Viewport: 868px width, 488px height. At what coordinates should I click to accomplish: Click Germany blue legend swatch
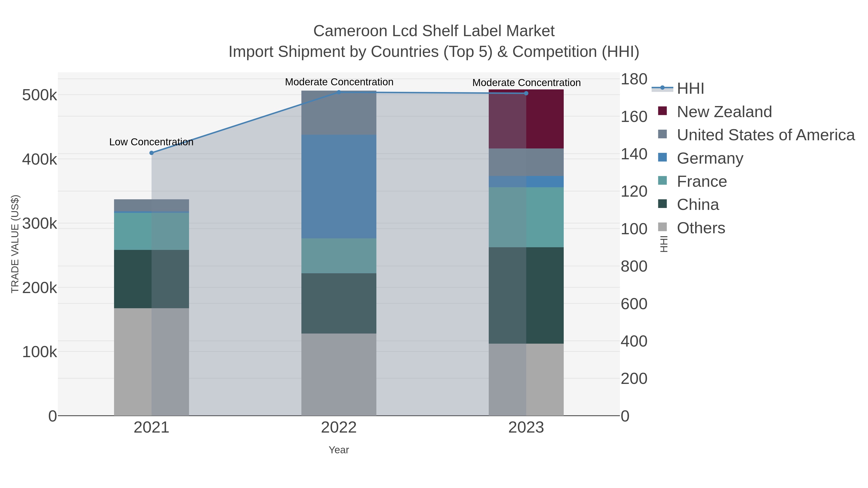(662, 157)
